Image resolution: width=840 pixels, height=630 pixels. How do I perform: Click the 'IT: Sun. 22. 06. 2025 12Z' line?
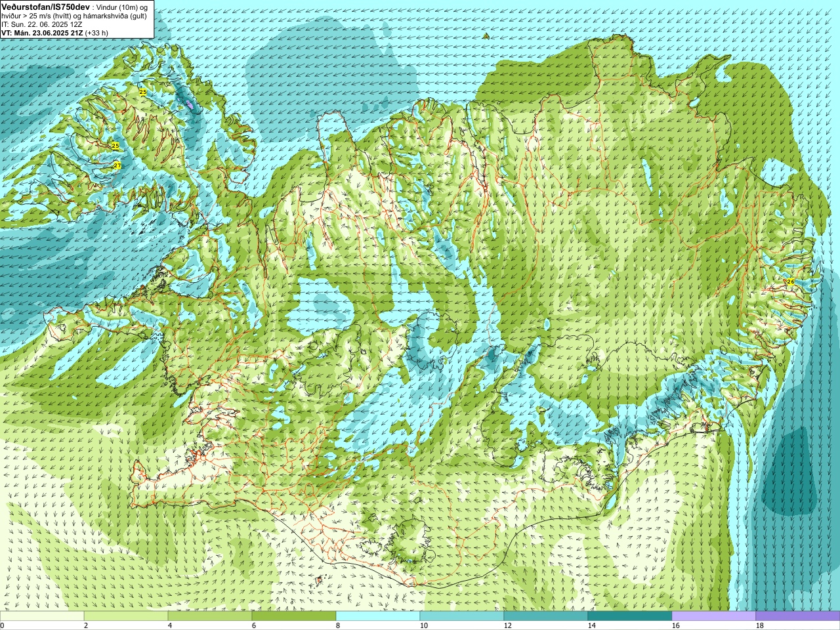point(41,24)
